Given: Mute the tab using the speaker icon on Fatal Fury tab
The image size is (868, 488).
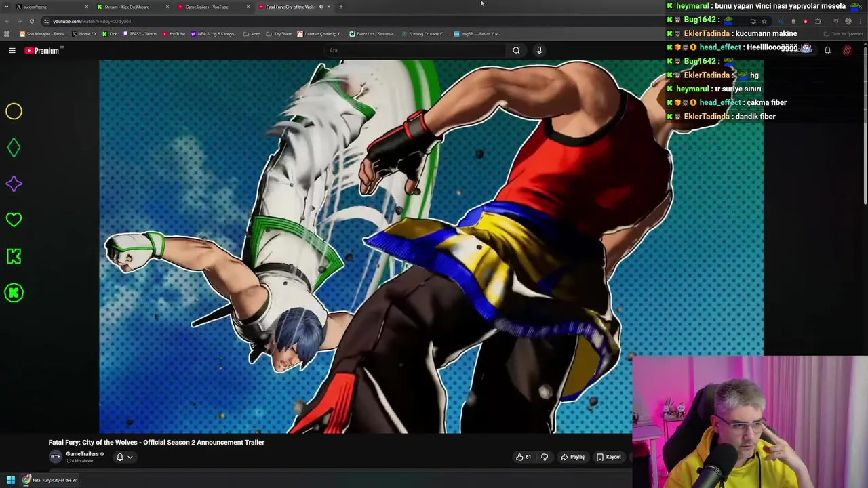Looking at the screenshot, I should click(320, 7).
